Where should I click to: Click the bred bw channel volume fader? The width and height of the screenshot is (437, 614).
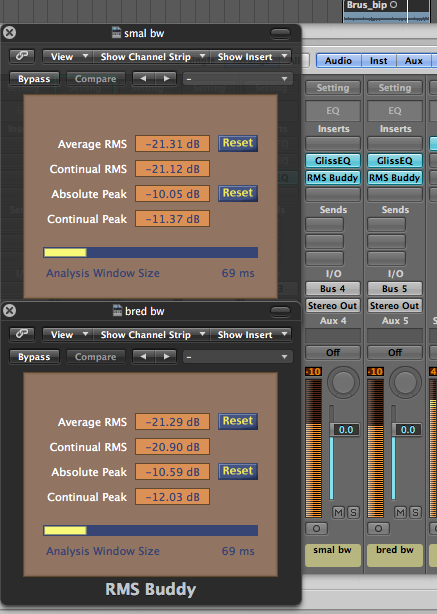point(407,430)
